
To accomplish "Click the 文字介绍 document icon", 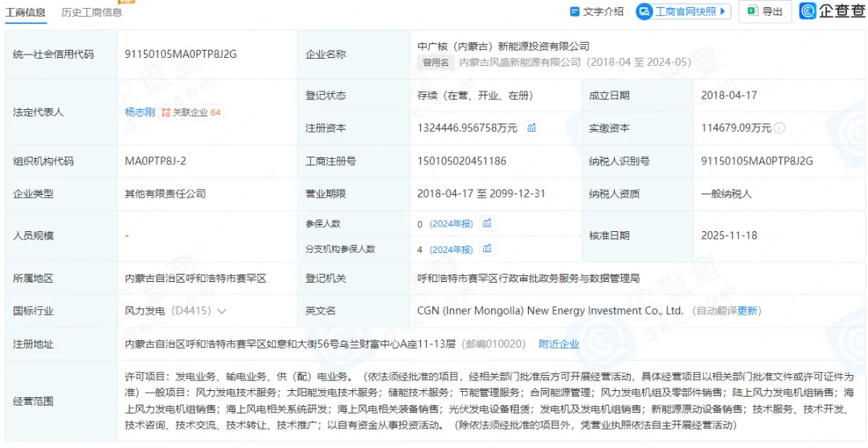I will (x=575, y=11).
